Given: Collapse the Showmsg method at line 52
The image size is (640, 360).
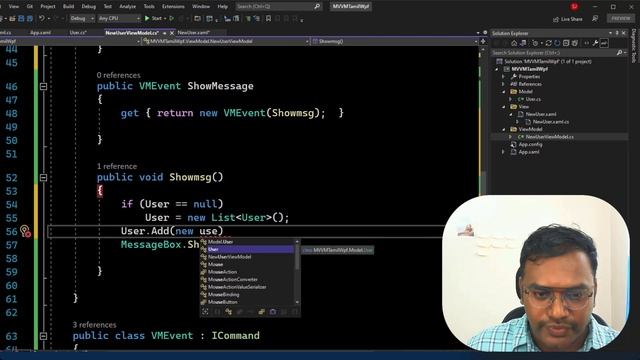Looking at the screenshot, I should pyautogui.click(x=43, y=178).
